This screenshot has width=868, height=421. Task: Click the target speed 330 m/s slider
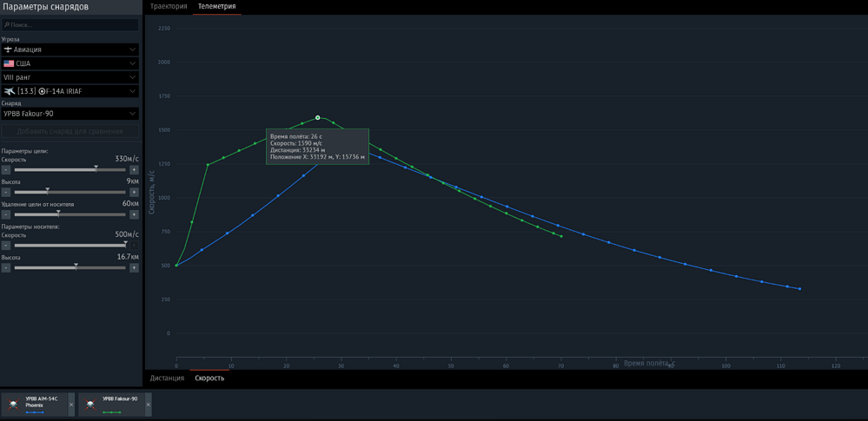[x=70, y=170]
